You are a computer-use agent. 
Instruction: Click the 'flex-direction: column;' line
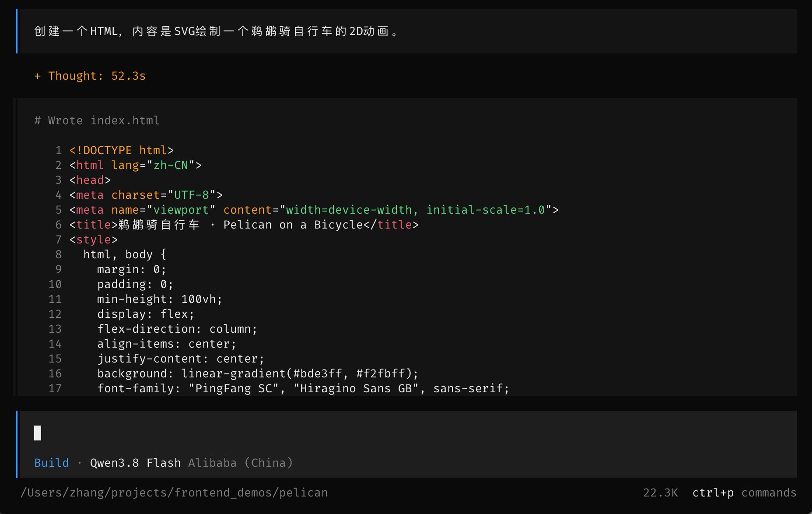click(x=177, y=329)
